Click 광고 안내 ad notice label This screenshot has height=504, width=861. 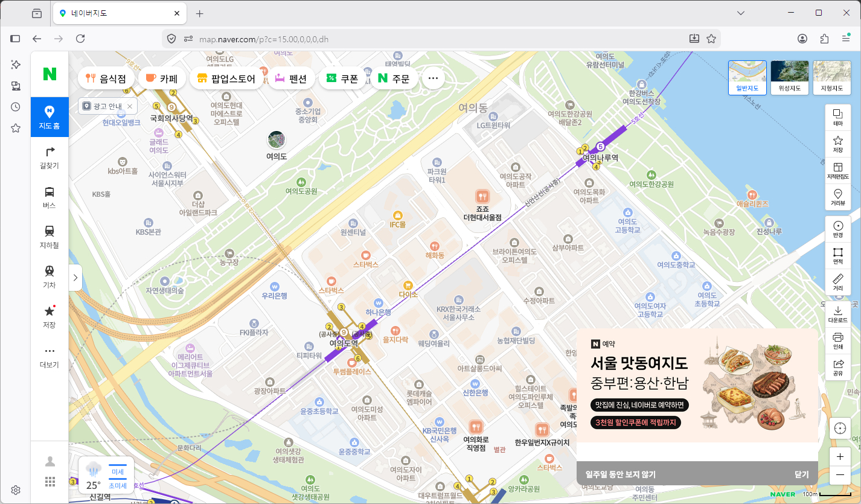click(107, 106)
